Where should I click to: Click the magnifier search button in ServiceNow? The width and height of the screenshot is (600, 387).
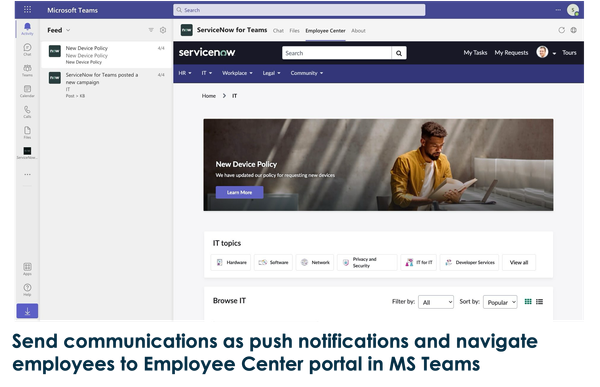coord(399,53)
